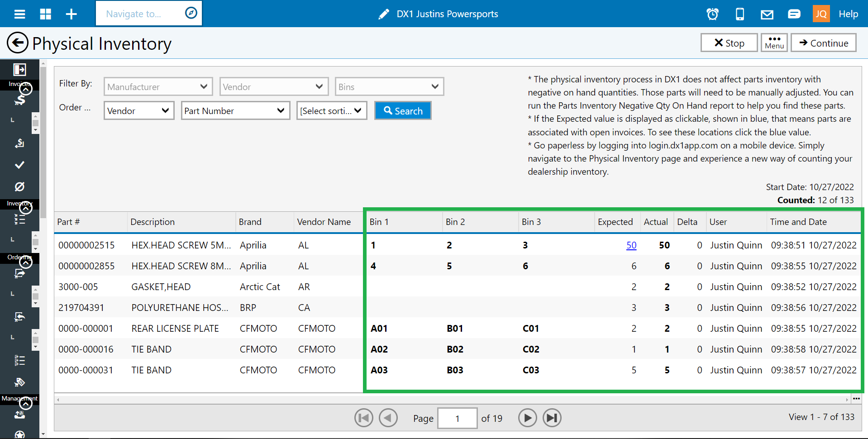Click the grid horizontal scrollbar track
This screenshot has width=868, height=439.
[453, 399]
